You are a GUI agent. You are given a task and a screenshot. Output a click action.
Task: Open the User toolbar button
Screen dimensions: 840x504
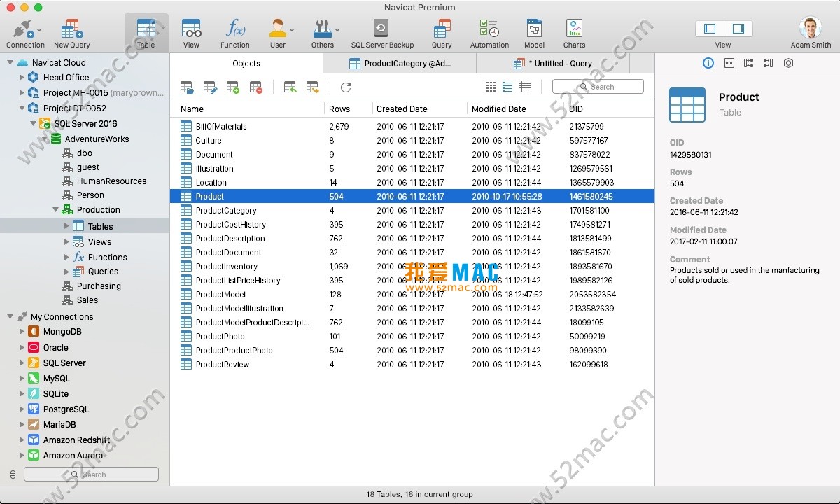pyautogui.click(x=278, y=34)
